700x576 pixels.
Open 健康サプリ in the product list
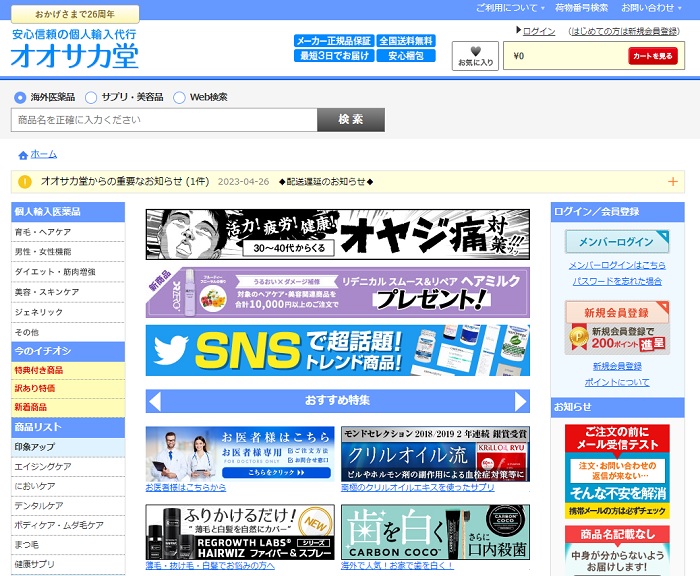click(68, 564)
